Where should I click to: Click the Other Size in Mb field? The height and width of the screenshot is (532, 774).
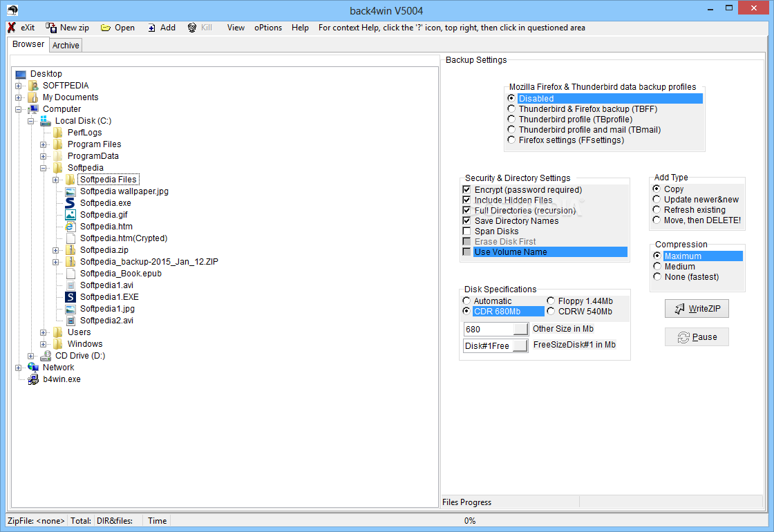[488, 329]
